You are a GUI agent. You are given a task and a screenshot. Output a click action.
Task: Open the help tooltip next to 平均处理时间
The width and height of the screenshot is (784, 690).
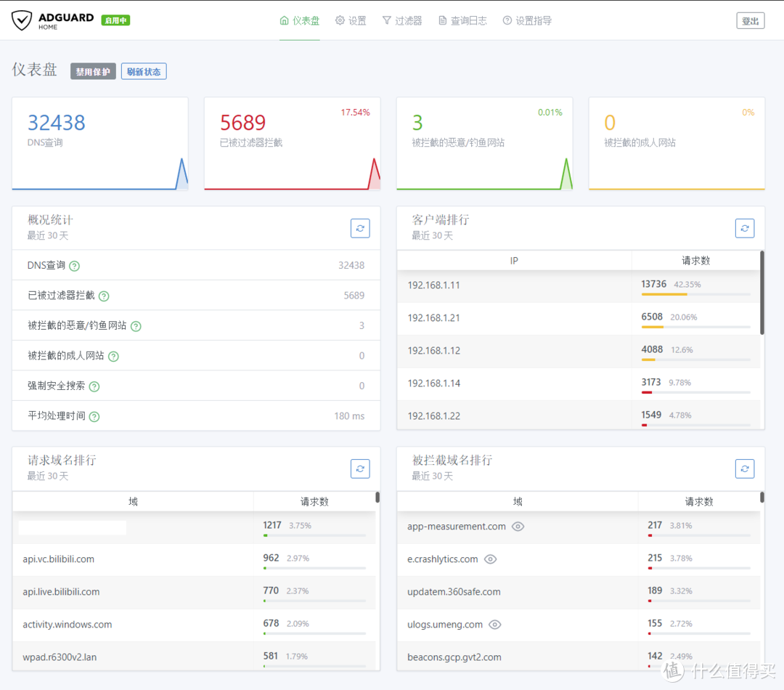pyautogui.click(x=93, y=415)
